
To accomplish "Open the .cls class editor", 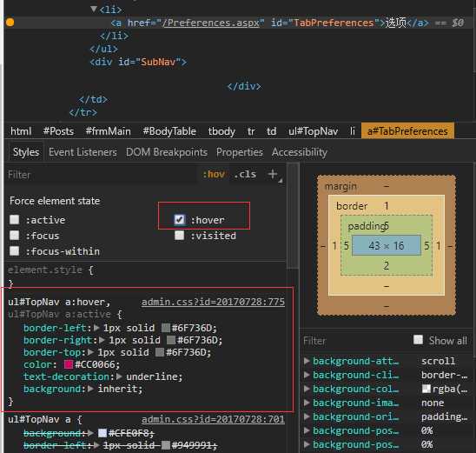I will pyautogui.click(x=245, y=175).
